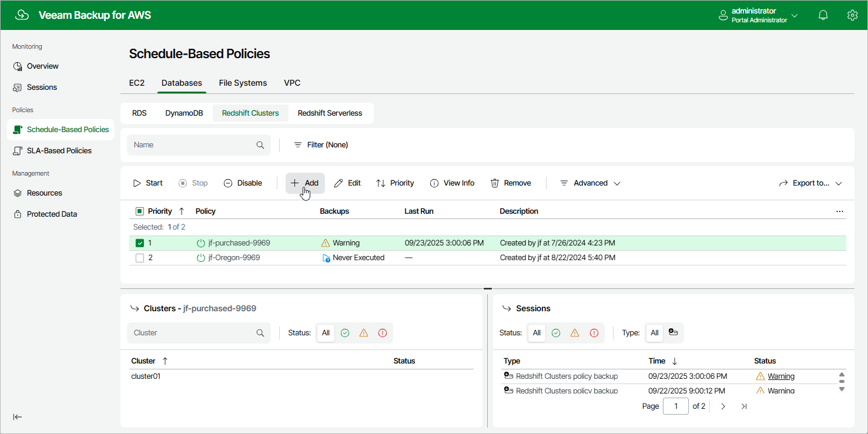Image resolution: width=868 pixels, height=434 pixels.
Task: Open the Export to... dropdown
Action: (810, 183)
